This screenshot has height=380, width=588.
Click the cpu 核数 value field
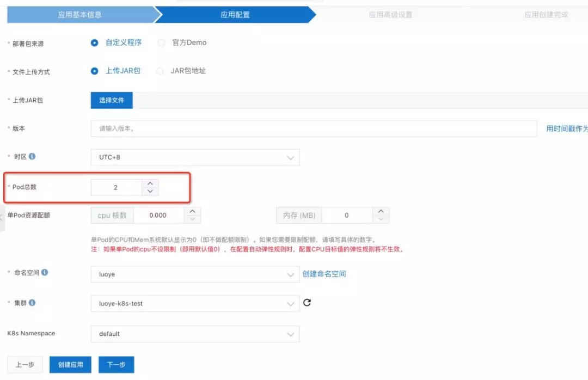[x=158, y=216]
